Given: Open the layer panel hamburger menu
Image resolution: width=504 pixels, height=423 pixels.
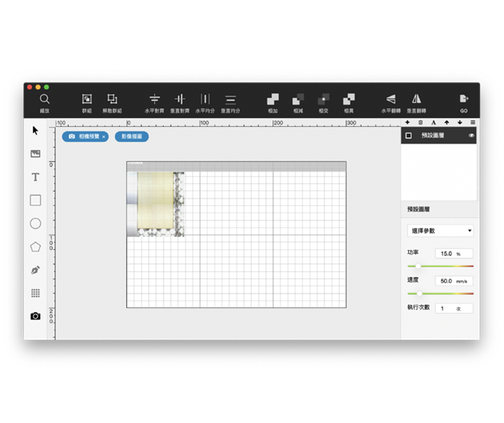Looking at the screenshot, I should pyautogui.click(x=473, y=123).
